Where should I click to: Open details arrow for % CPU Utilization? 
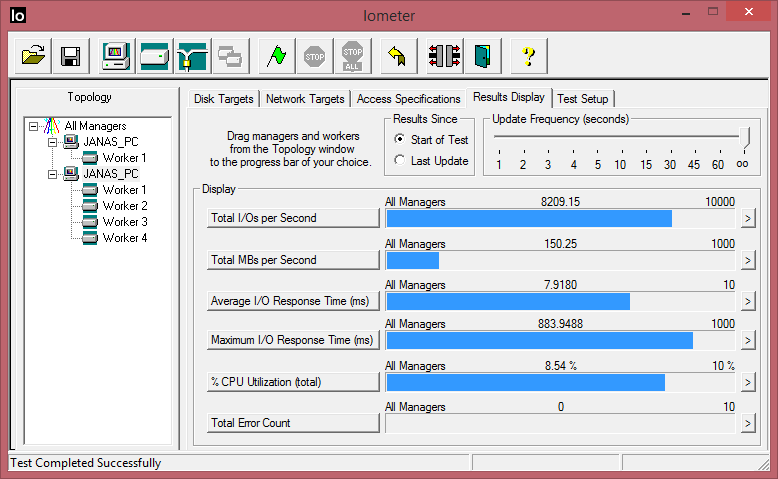(x=748, y=382)
